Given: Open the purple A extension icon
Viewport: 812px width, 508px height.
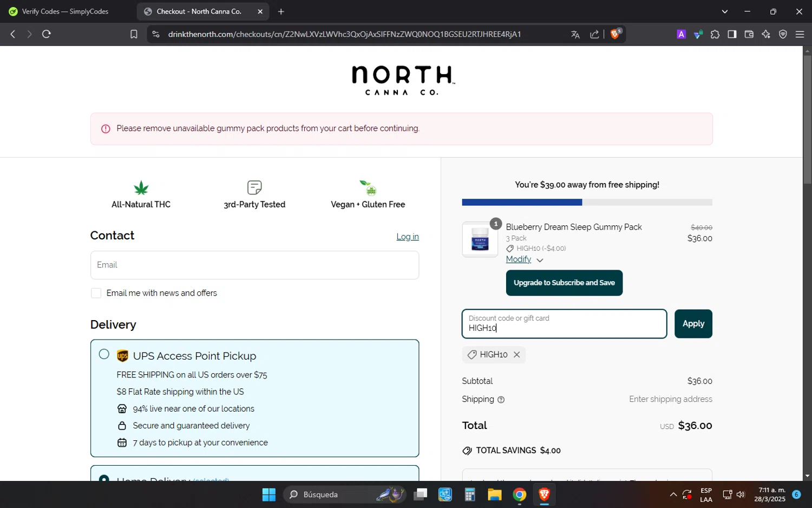Looking at the screenshot, I should (x=681, y=34).
